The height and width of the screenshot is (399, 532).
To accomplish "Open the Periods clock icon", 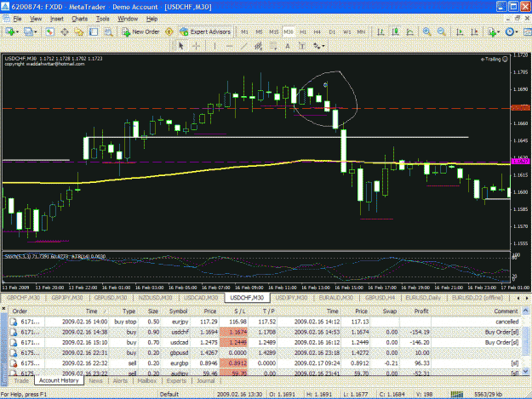I will (x=510, y=31).
